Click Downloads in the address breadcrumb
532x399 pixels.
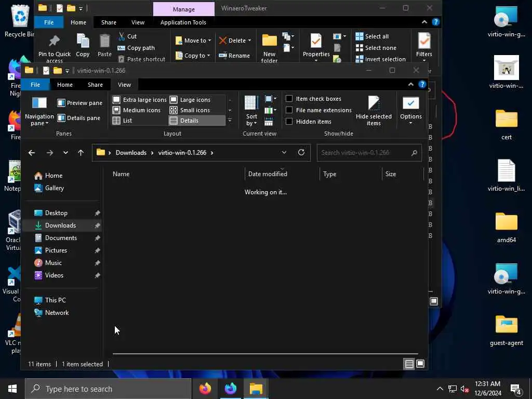131,153
